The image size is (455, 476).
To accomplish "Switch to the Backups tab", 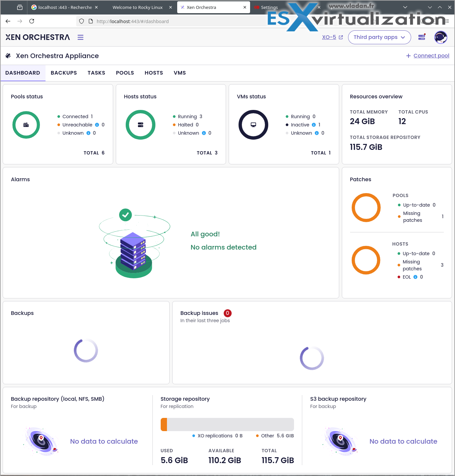I will click(x=64, y=73).
